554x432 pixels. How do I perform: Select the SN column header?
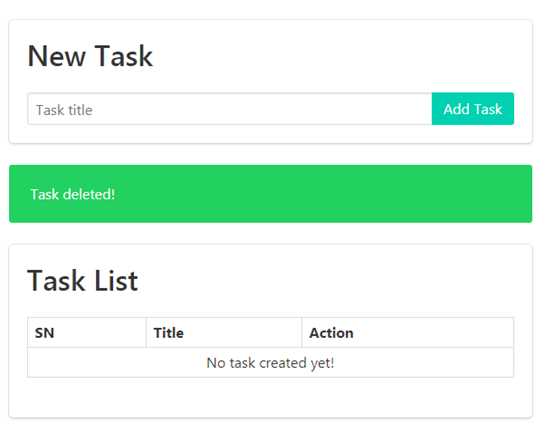[x=87, y=333]
